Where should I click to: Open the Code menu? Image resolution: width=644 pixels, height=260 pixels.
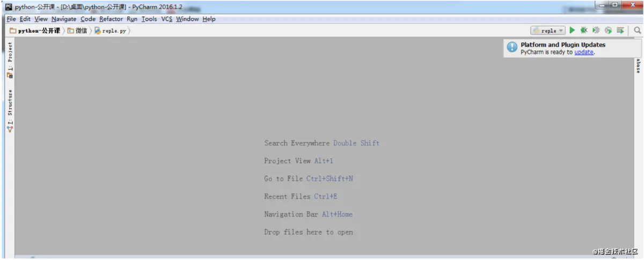88,19
